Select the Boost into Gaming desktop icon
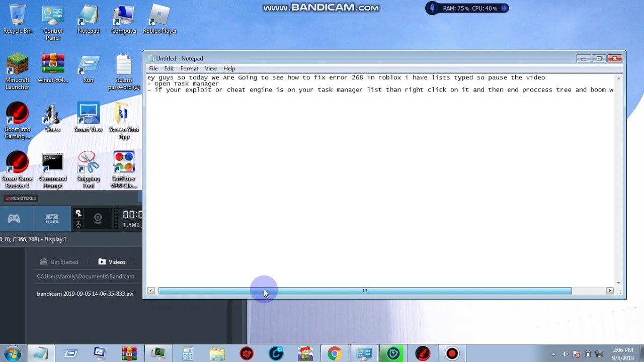Screen dimensions: 644x362 point(17,121)
